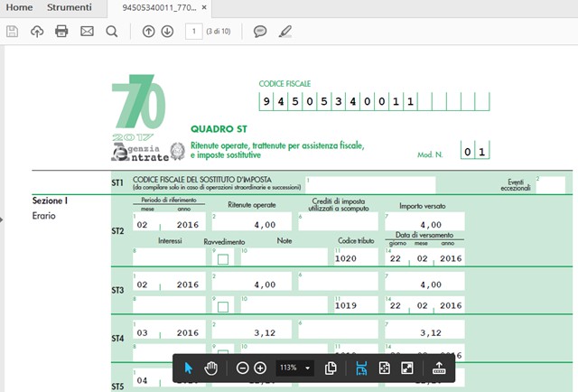Check the Ravvedimento box in row ST2

pyautogui.click(x=223, y=259)
